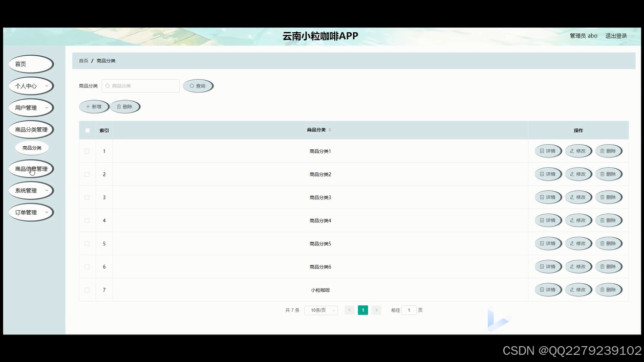
Task: Check the checkbox on the 小粒咖啡 row
Action: tap(87, 289)
